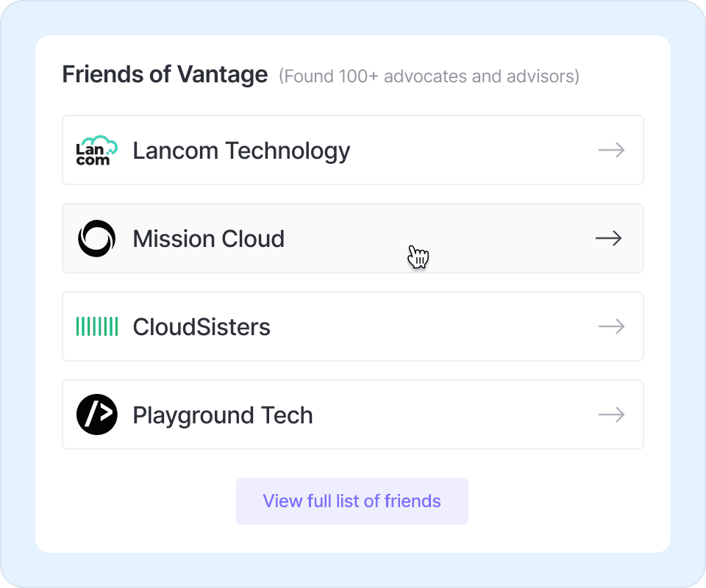Click the arrow beside Mission Cloud
The image size is (706, 588).
coord(608,238)
